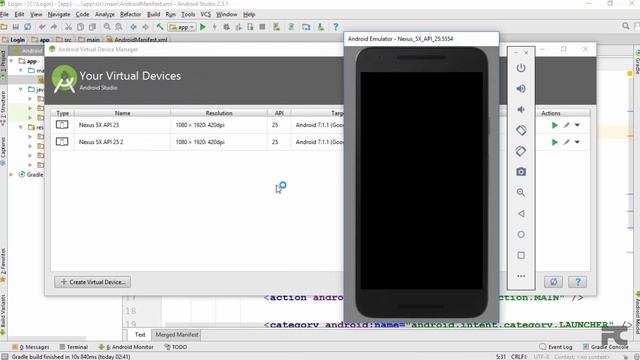640x360 pixels.
Task: Click the emulator Overview square button
Action: [521, 255]
